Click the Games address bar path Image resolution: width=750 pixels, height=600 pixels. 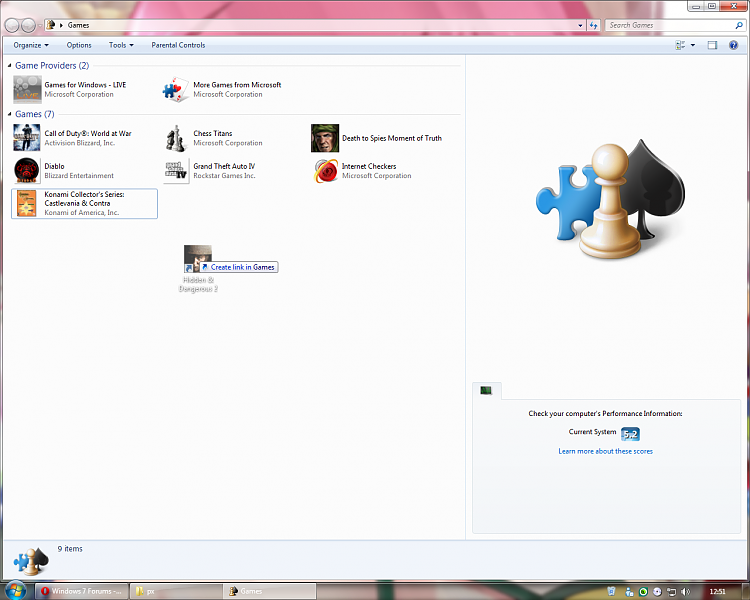tap(78, 25)
